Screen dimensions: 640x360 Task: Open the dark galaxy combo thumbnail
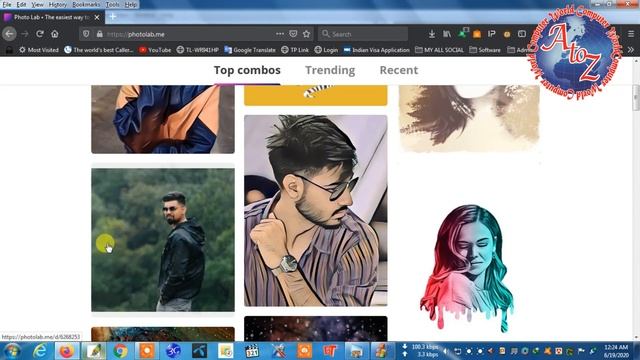[x=316, y=329]
